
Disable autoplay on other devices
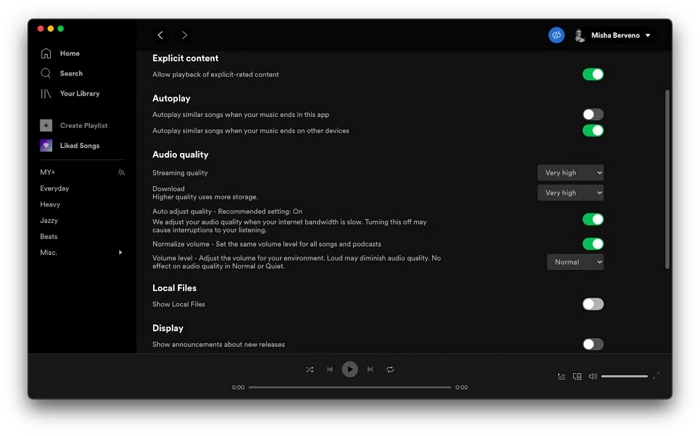point(593,130)
